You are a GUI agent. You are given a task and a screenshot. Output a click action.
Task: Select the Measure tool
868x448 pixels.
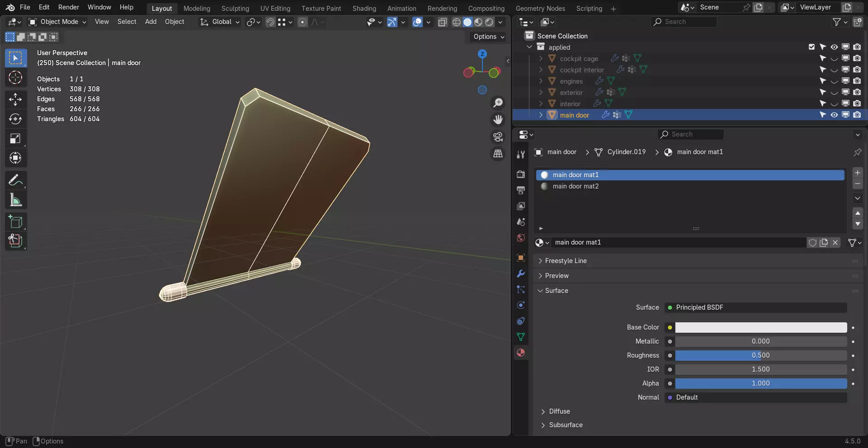(15, 200)
